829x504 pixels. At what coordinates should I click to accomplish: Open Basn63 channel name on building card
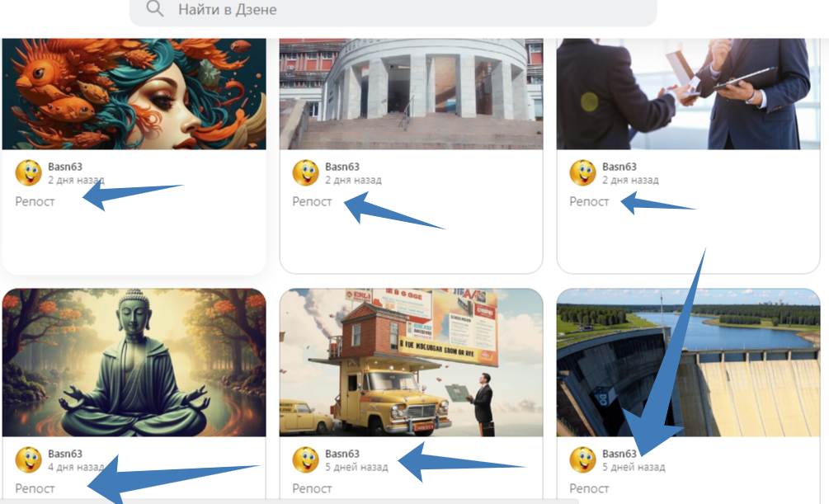(x=342, y=167)
